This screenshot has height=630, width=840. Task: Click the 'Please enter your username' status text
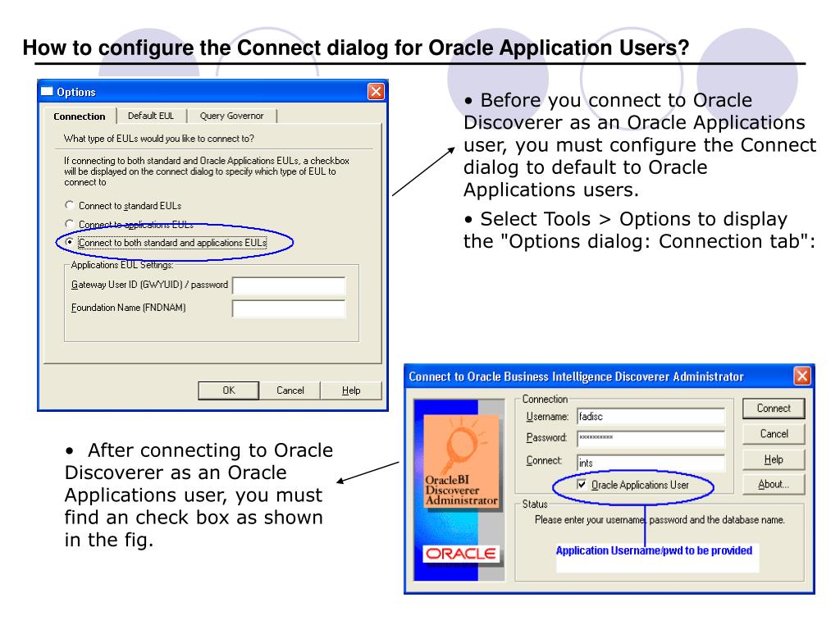coord(660,519)
